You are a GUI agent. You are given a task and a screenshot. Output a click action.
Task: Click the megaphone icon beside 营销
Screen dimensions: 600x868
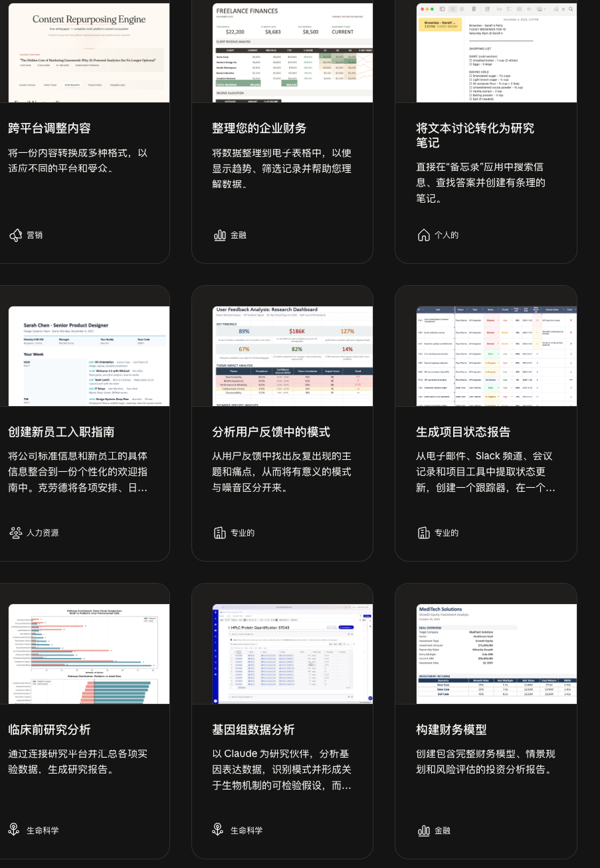pyautogui.click(x=16, y=235)
